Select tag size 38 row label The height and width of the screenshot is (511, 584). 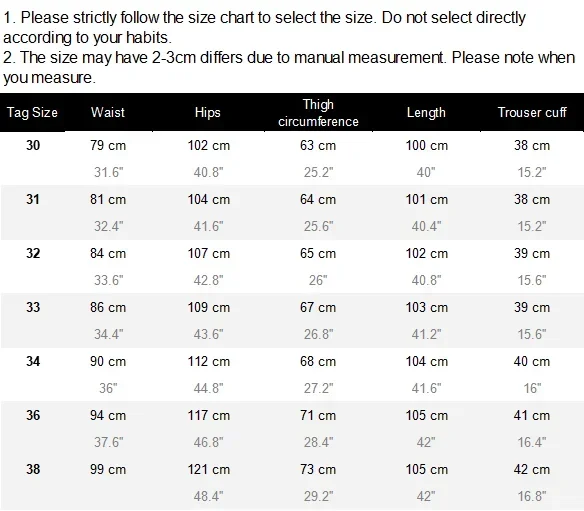[x=33, y=469]
